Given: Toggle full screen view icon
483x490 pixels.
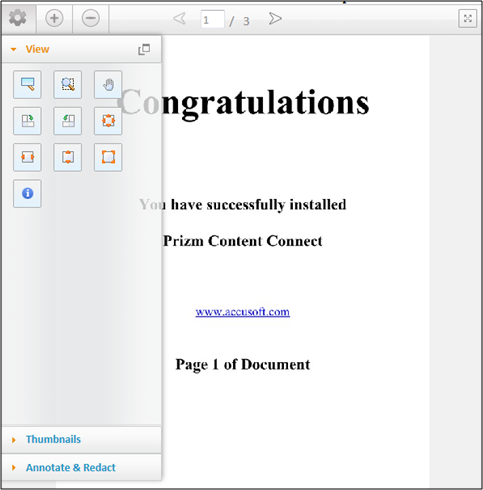Looking at the screenshot, I should 467,19.
